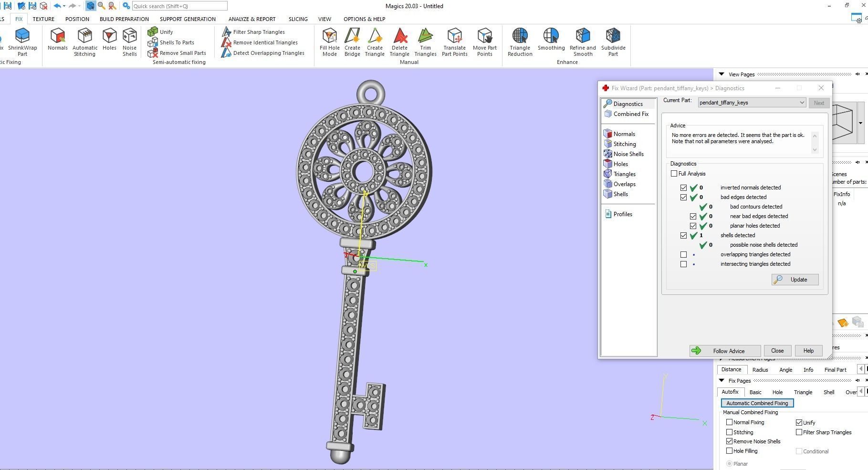
Task: Open Profiles in Fix Wizard sidebar
Action: tap(618, 214)
